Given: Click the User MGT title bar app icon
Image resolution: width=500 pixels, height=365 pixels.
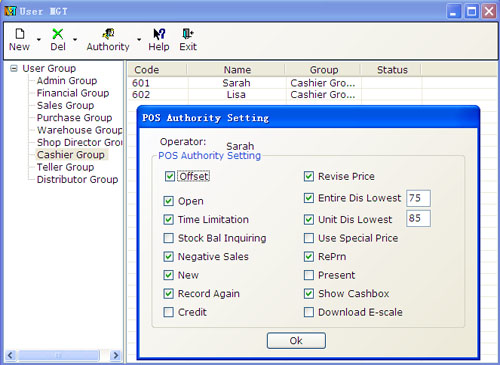Looking at the screenshot, I should click(10, 11).
